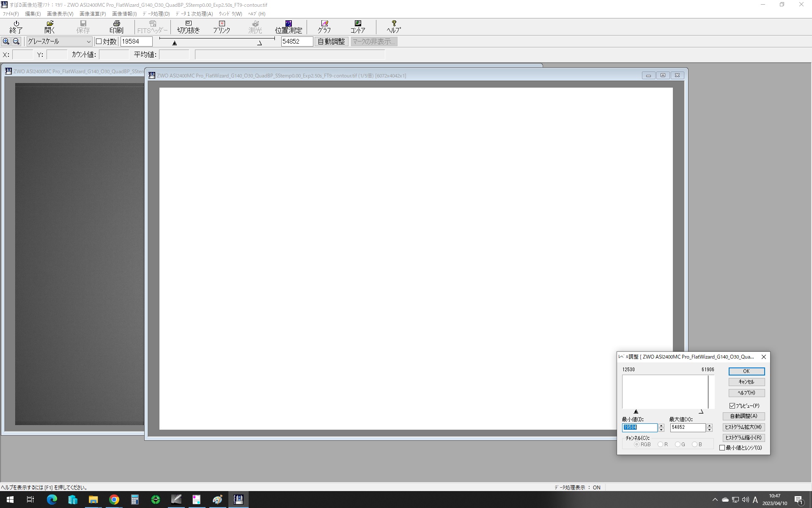Launch Google Chrome from the taskbar

(x=114, y=500)
